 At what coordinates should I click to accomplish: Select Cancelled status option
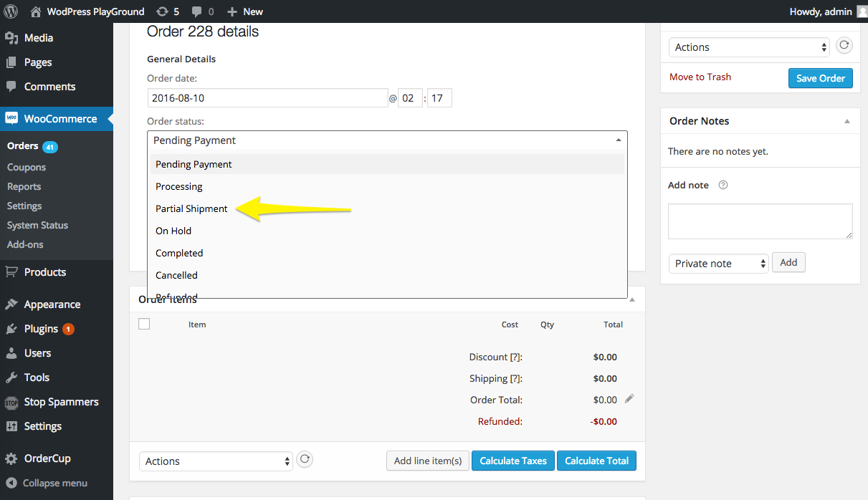tap(387, 275)
